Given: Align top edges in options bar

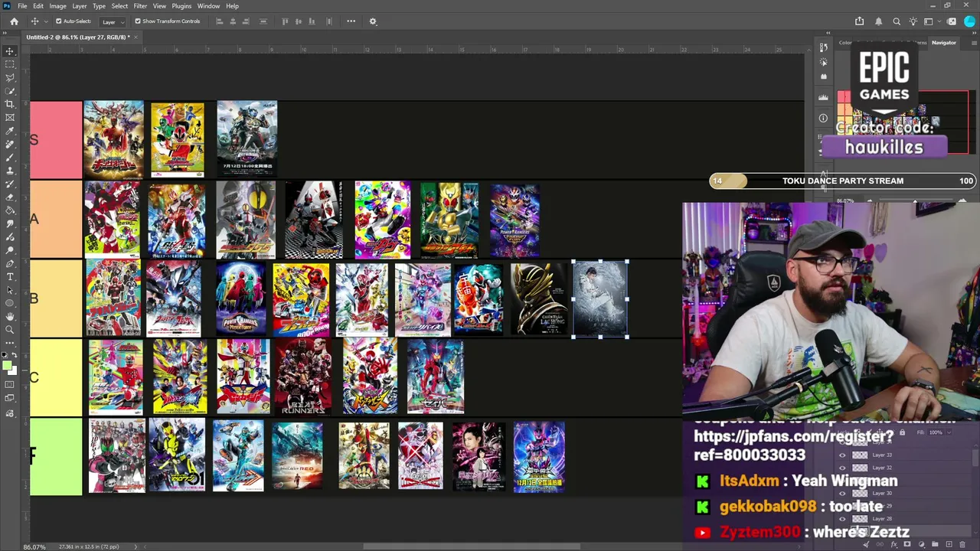Looking at the screenshot, I should click(286, 21).
